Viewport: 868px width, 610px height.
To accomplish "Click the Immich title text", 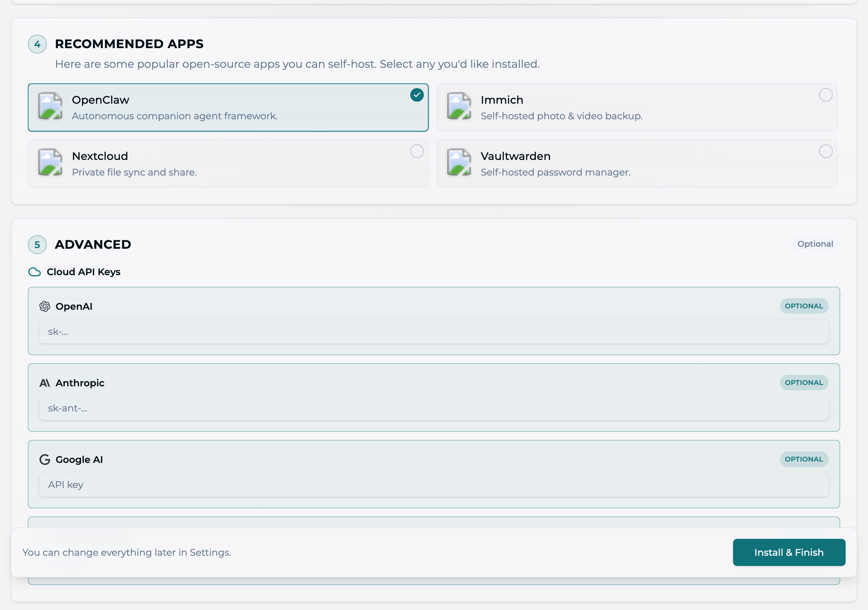I will tap(502, 100).
